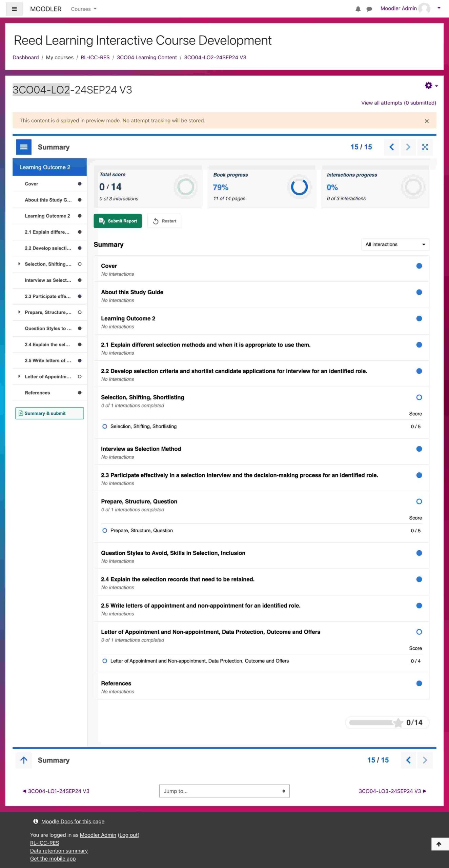Open Letter of Appointment interaction score row
The height and width of the screenshot is (868, 449).
261,661
